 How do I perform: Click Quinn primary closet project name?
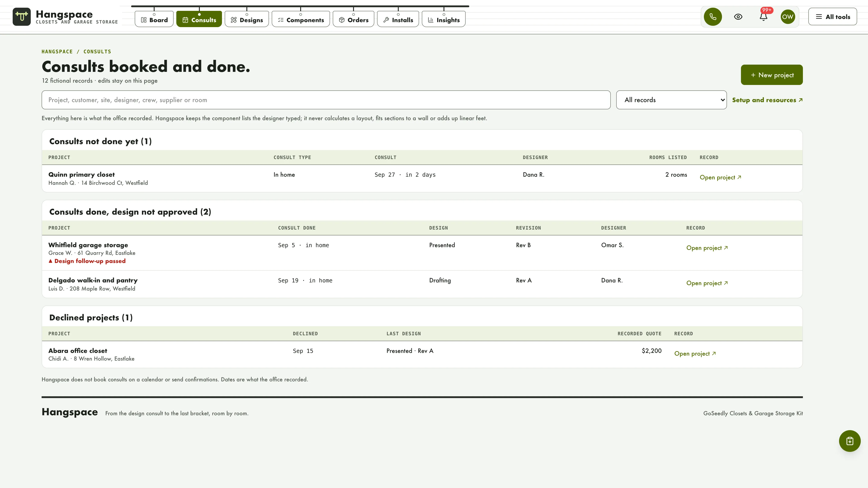tap(82, 174)
